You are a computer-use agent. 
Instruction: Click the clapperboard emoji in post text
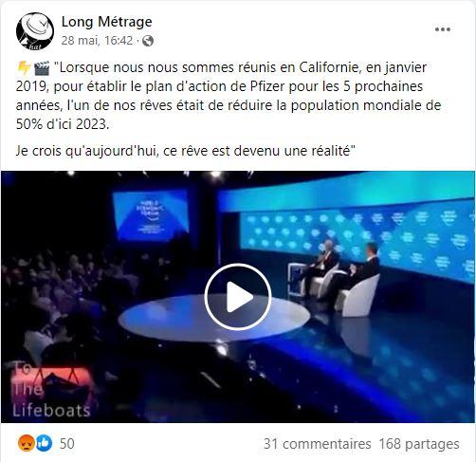42,68
